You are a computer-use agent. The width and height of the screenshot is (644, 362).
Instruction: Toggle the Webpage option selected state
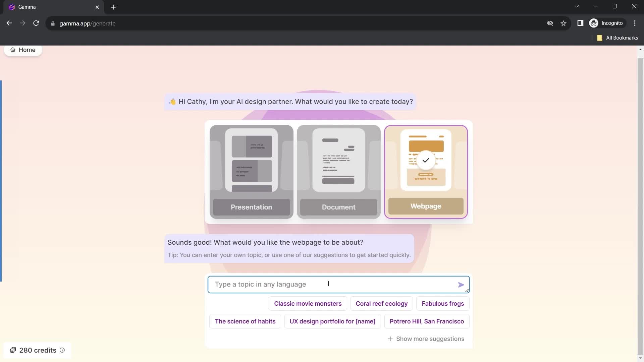(x=426, y=172)
